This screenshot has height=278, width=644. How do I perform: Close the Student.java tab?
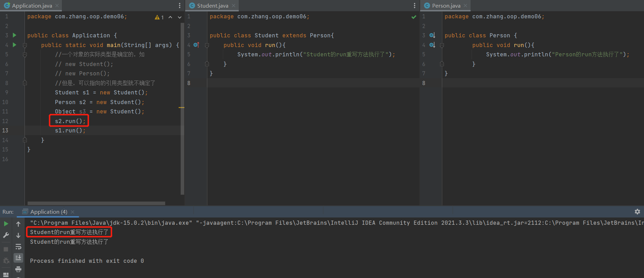[234, 6]
